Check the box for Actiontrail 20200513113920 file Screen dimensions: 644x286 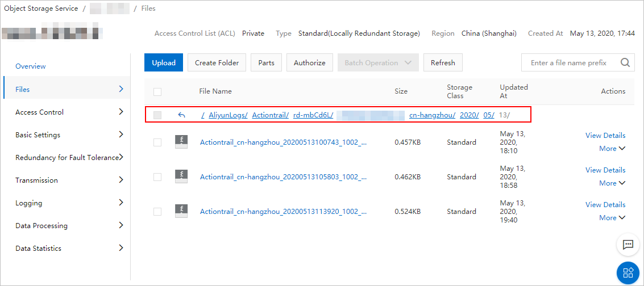click(157, 212)
